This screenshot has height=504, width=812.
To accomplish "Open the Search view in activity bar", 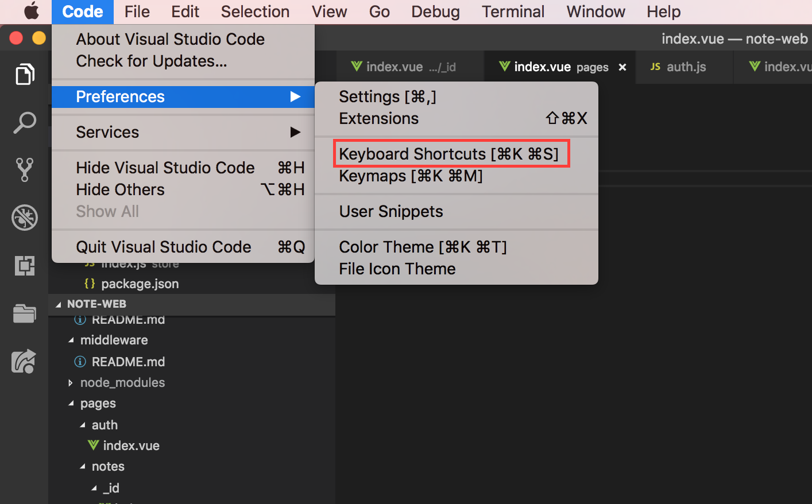I will 25,122.
